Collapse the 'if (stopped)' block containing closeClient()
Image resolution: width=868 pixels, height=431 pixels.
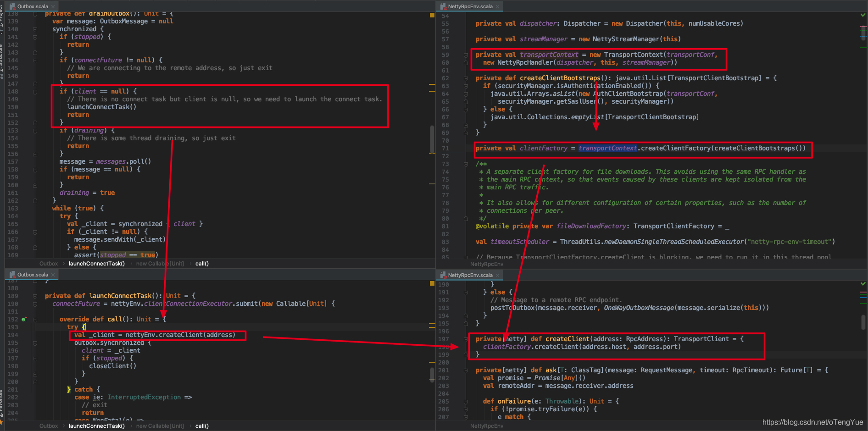35,358
